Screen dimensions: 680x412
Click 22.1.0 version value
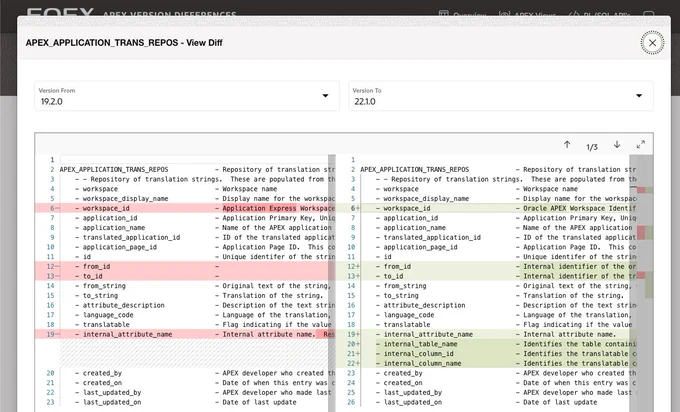[365, 102]
